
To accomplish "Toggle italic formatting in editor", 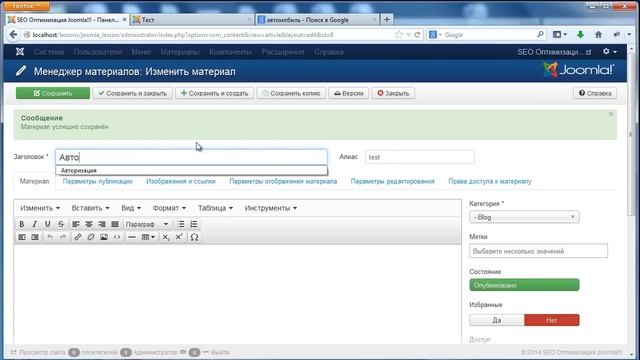I will coord(35,224).
